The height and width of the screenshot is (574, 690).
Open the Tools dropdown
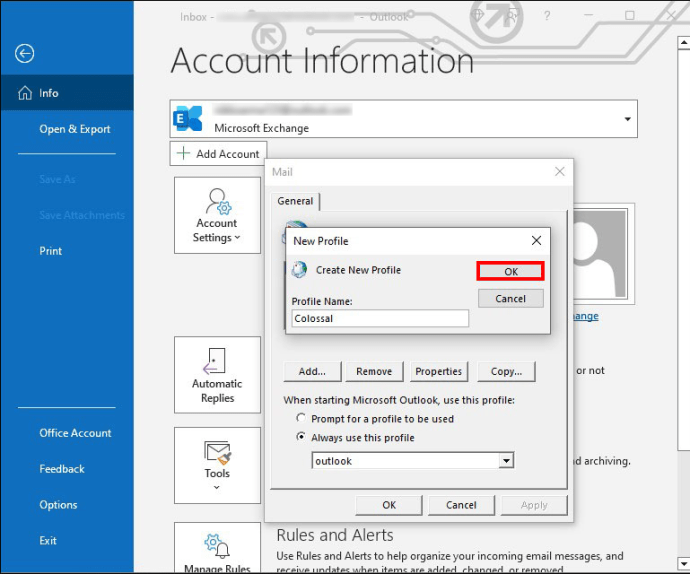coord(217,465)
